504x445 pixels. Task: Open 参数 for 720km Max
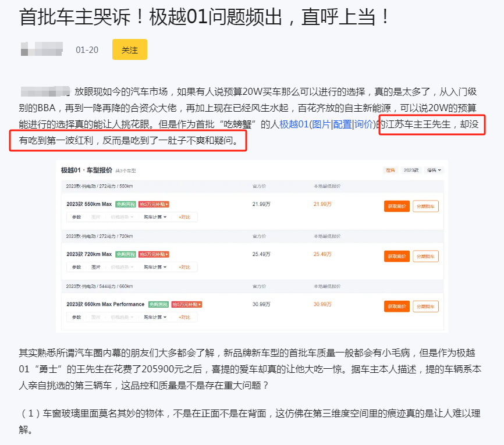(x=76, y=268)
